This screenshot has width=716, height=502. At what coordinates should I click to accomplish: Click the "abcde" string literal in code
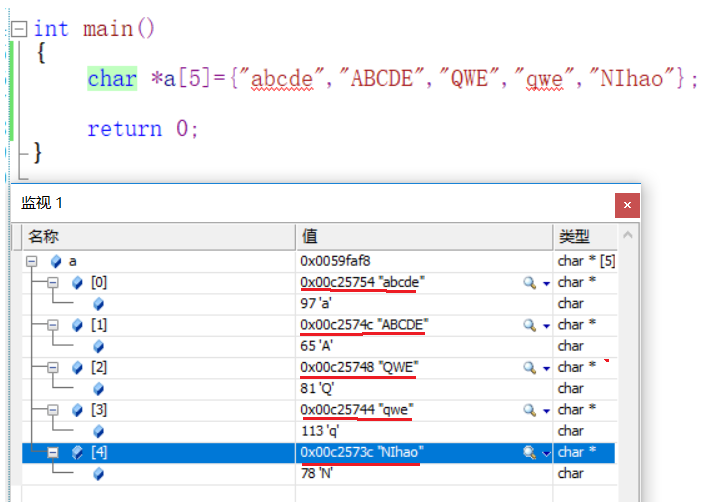click(x=282, y=78)
